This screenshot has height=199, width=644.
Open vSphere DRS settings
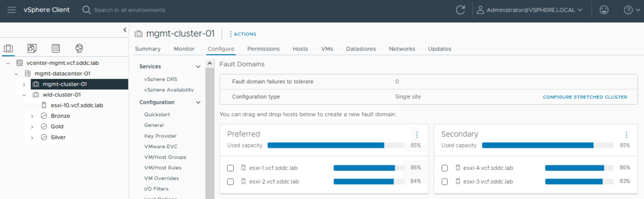160,79
